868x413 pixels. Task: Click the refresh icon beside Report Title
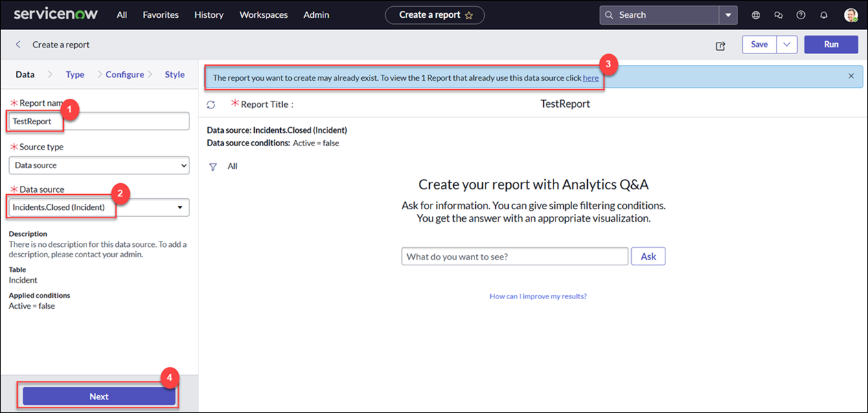pyautogui.click(x=211, y=104)
